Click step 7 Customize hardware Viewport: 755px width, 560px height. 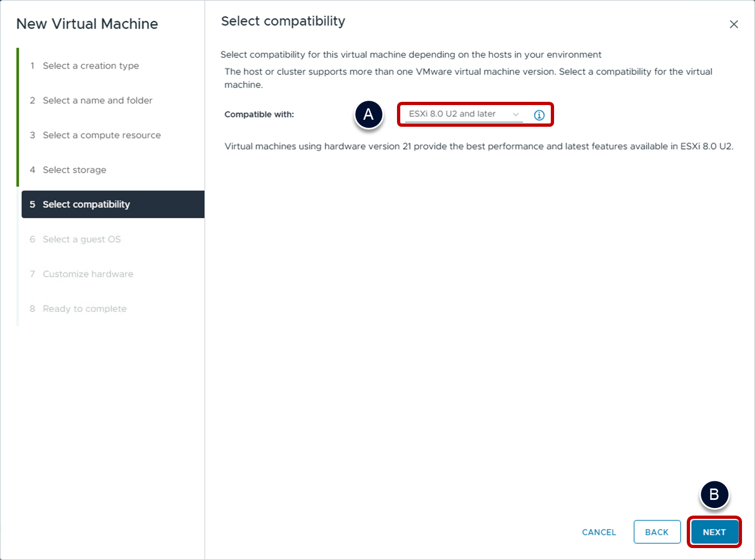pos(88,274)
